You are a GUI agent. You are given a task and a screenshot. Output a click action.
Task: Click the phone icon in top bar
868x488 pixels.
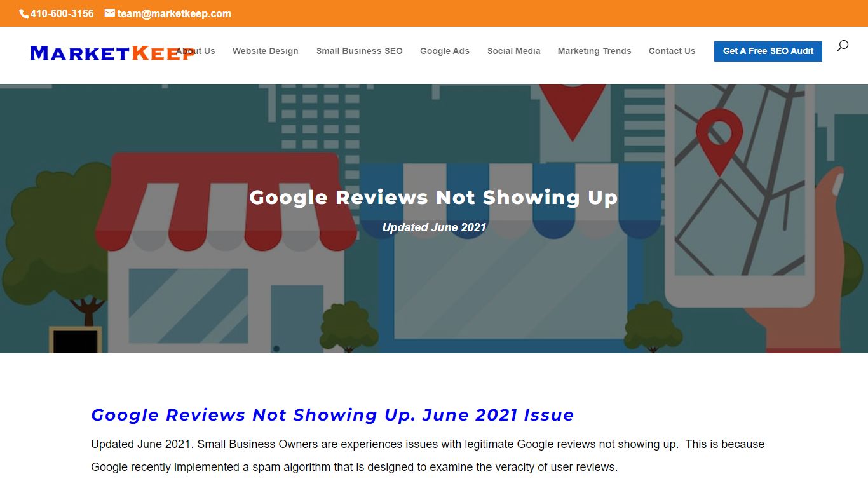(x=24, y=13)
